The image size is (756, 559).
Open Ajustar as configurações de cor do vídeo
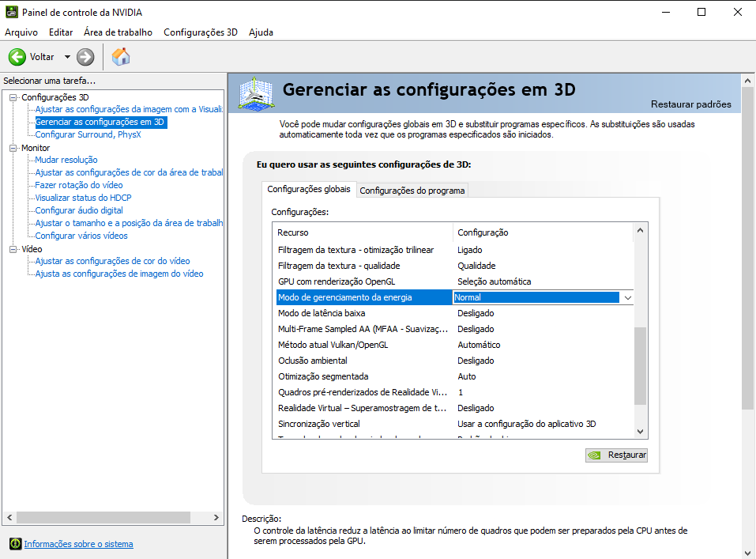112,261
